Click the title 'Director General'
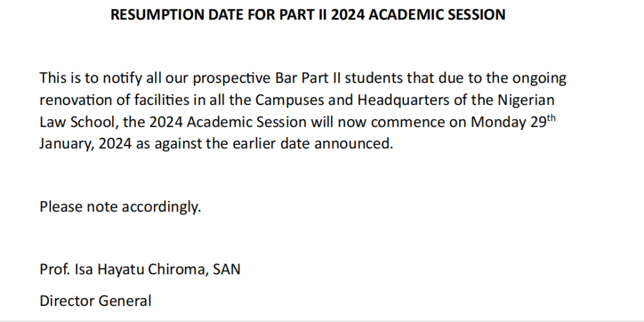 pyautogui.click(x=95, y=301)
